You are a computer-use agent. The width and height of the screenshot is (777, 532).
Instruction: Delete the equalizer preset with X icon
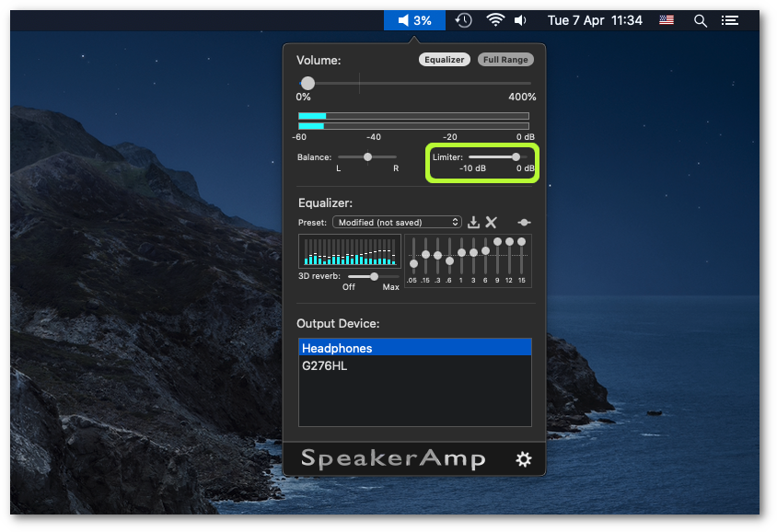(492, 222)
